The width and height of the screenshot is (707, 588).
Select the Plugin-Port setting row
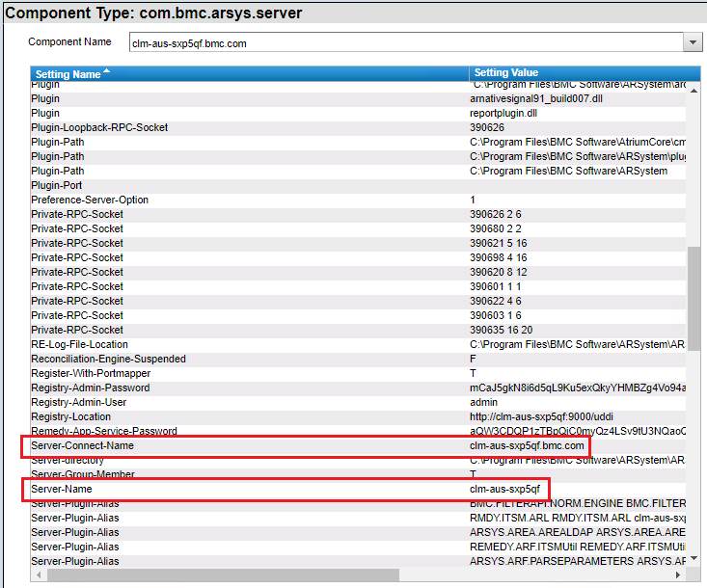[359, 185]
